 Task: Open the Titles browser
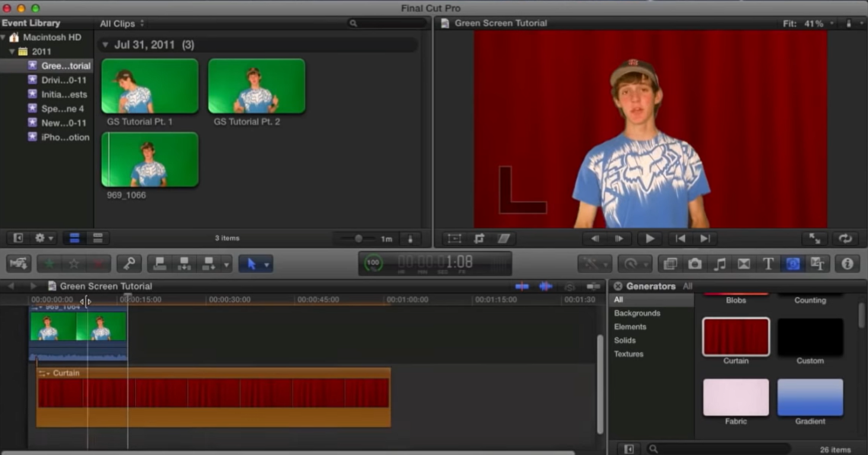[768, 264]
